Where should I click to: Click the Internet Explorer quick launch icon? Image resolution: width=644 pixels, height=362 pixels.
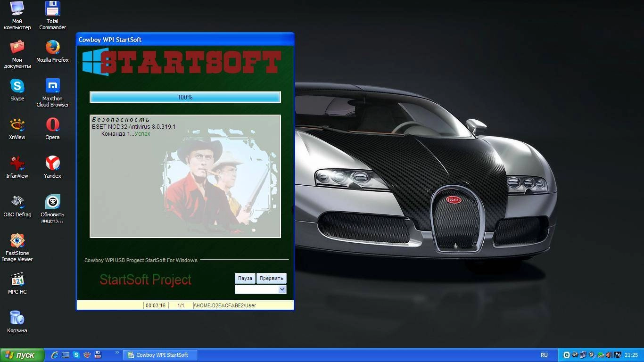[x=55, y=355]
